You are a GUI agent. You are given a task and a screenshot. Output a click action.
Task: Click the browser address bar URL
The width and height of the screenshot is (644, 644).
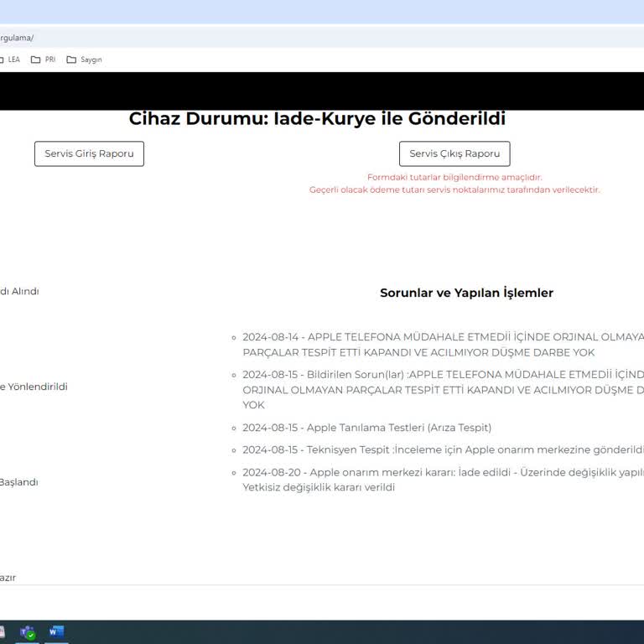click(x=17, y=38)
